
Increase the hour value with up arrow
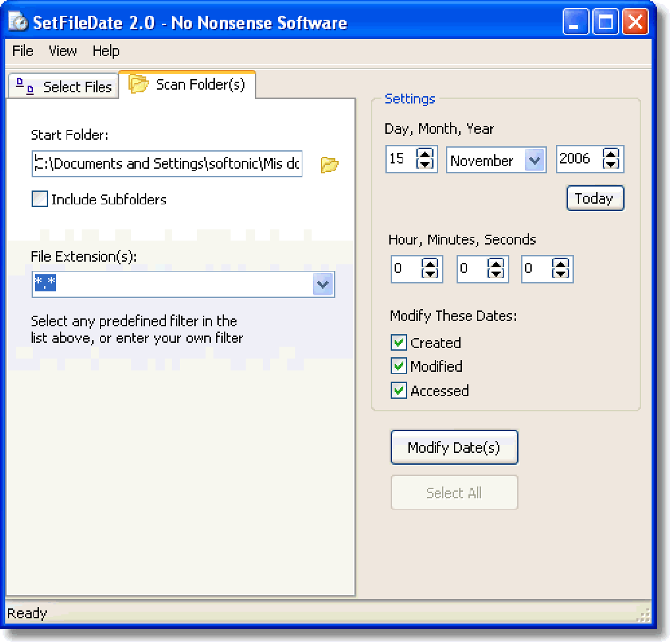430,264
